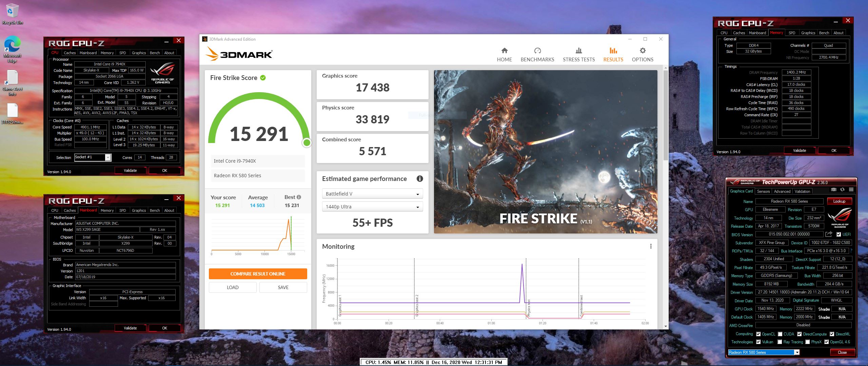Viewport: 868px width, 366px height.
Task: Toggle DirectML checkbox in GPU-Z
Action: pos(832,334)
